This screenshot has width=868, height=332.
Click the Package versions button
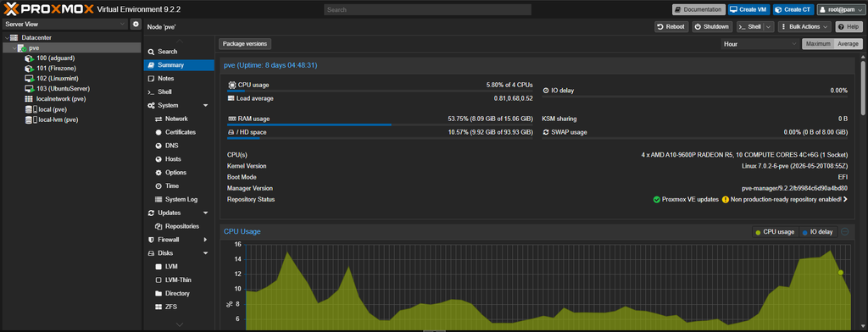[x=245, y=44]
